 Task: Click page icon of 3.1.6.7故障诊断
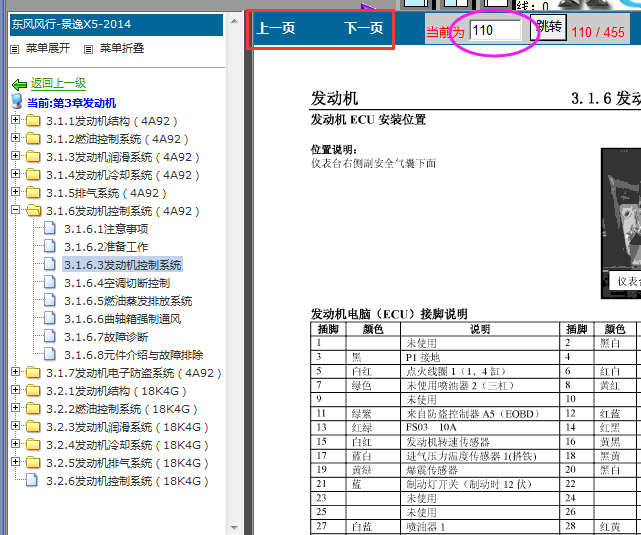coord(50,336)
